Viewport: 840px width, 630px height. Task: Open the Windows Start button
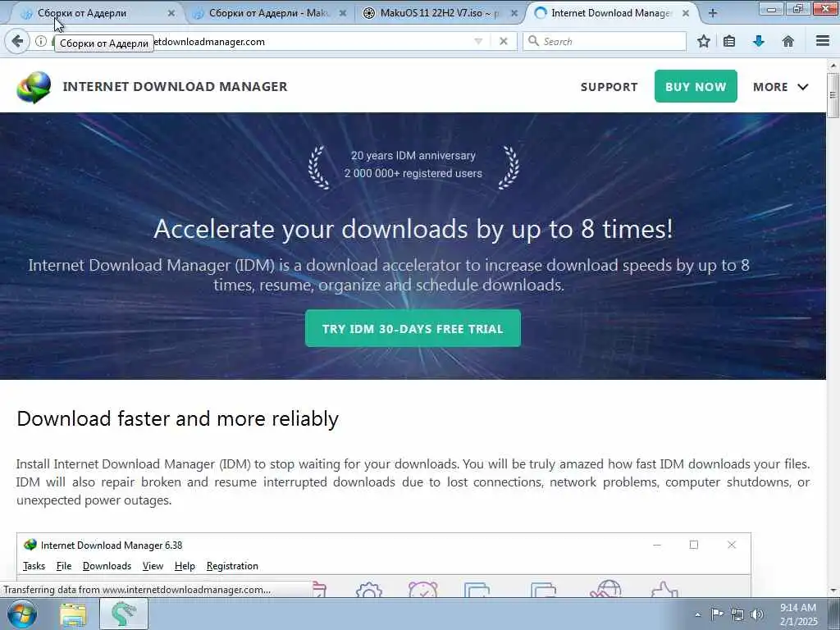click(x=21, y=614)
